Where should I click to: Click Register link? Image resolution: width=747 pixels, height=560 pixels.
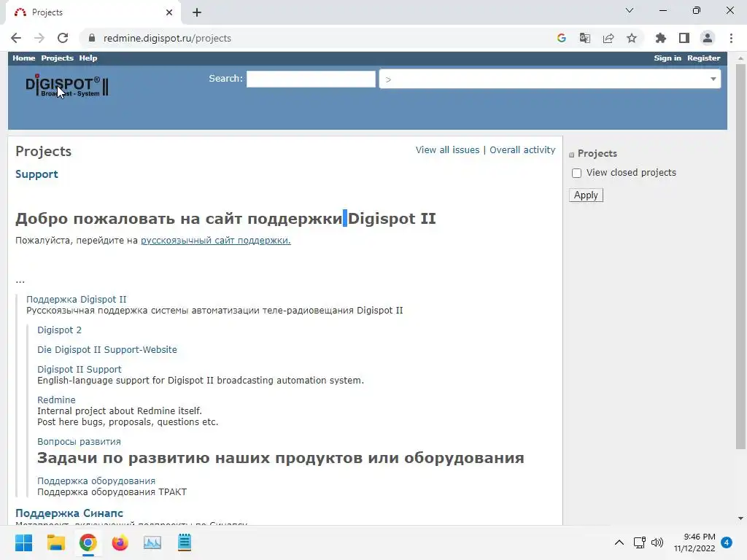tap(704, 58)
